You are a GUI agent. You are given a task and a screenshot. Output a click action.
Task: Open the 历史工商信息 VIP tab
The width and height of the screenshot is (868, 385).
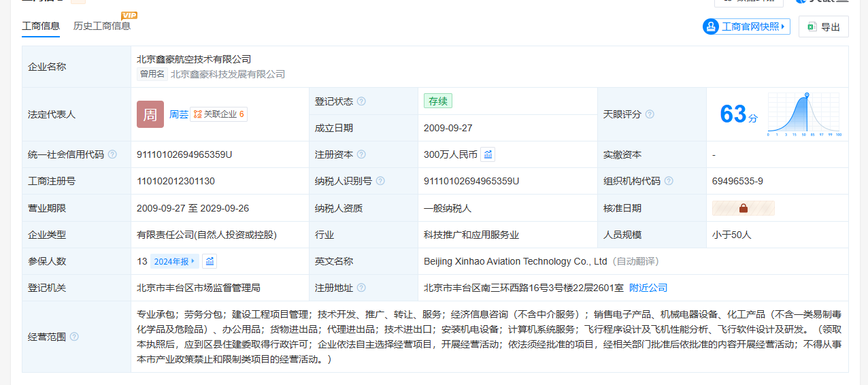coord(102,27)
